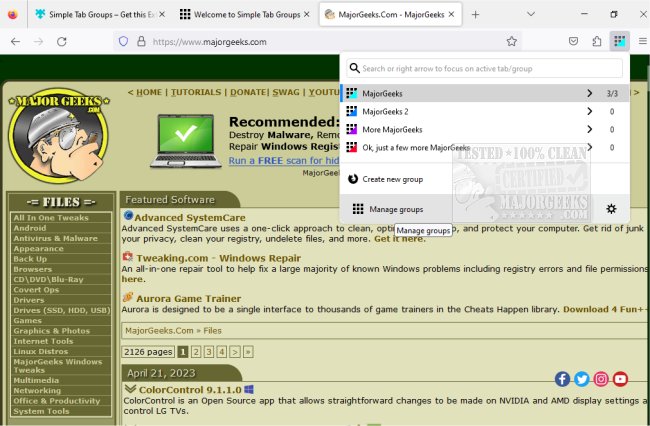Expand the 'Ok, just a few more MajorGeeks' arrow
The width and height of the screenshot is (650, 426).
click(589, 147)
